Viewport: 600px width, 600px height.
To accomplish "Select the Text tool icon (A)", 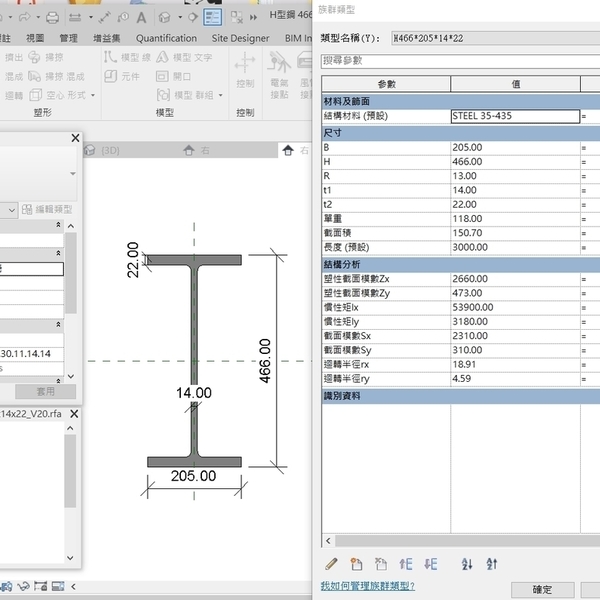I will pos(141,17).
